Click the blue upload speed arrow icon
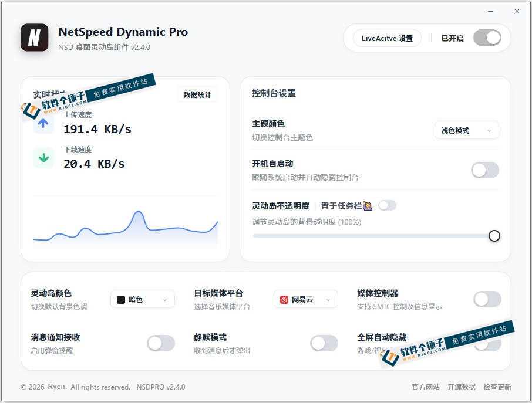Viewport: 532px width, 403px height. point(43,123)
